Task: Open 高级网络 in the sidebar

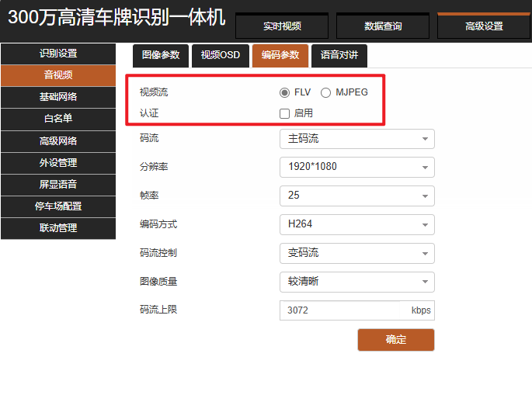Action: (58, 141)
